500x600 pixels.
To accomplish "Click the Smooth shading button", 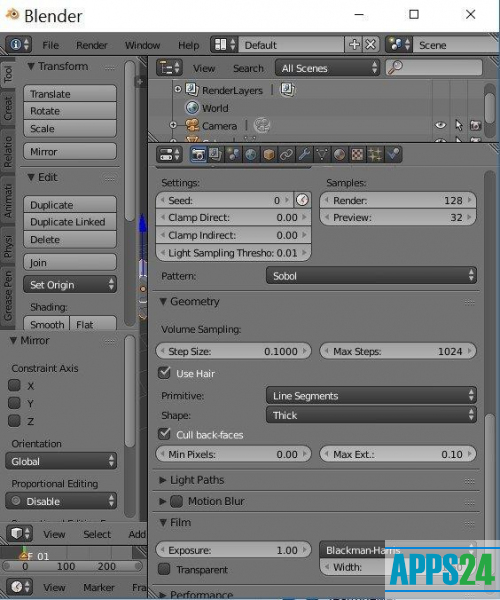I will pos(47,324).
